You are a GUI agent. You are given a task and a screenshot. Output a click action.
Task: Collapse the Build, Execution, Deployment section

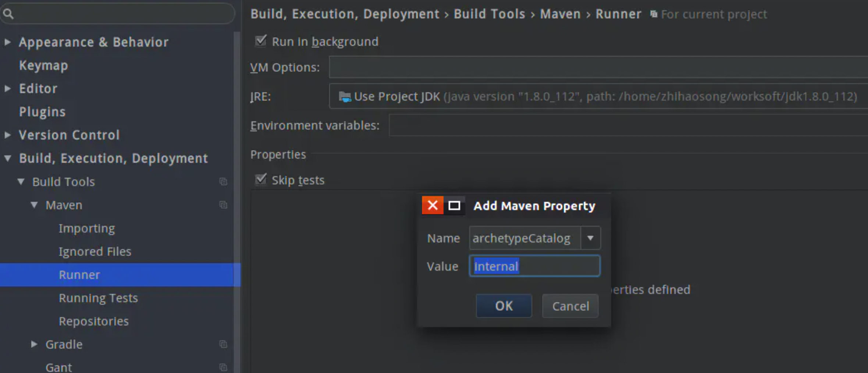7,159
